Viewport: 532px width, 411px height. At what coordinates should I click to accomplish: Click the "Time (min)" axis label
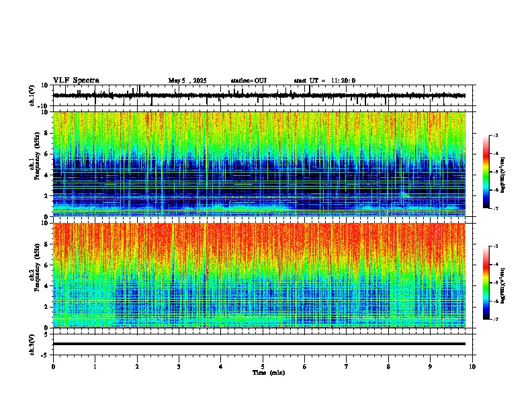click(x=269, y=373)
